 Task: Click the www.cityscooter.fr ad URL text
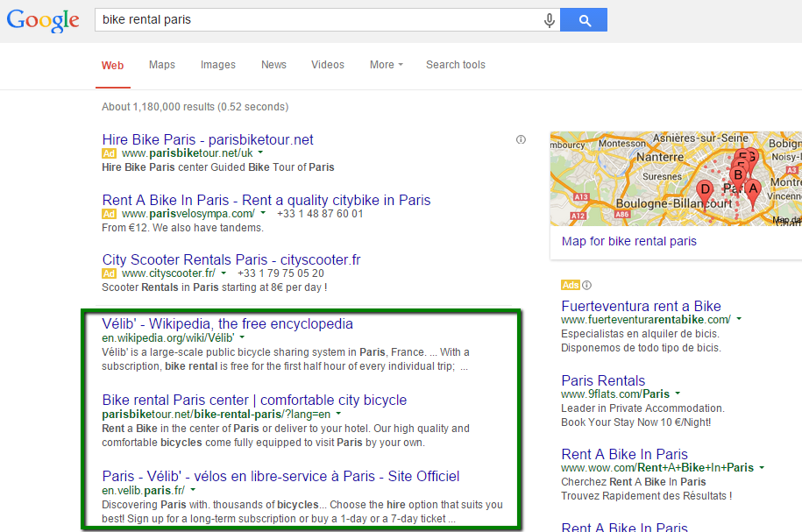point(169,273)
